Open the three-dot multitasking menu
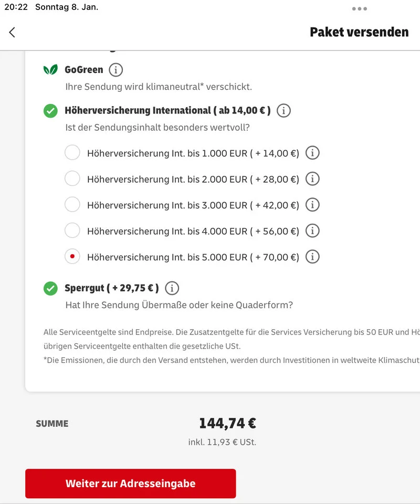The width and height of the screenshot is (420, 504). click(360, 8)
